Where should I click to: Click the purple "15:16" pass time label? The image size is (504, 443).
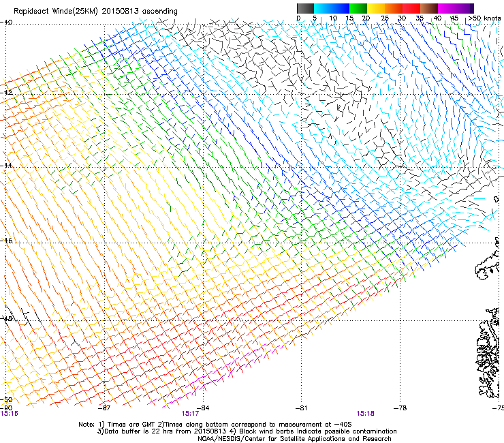pos(9,414)
